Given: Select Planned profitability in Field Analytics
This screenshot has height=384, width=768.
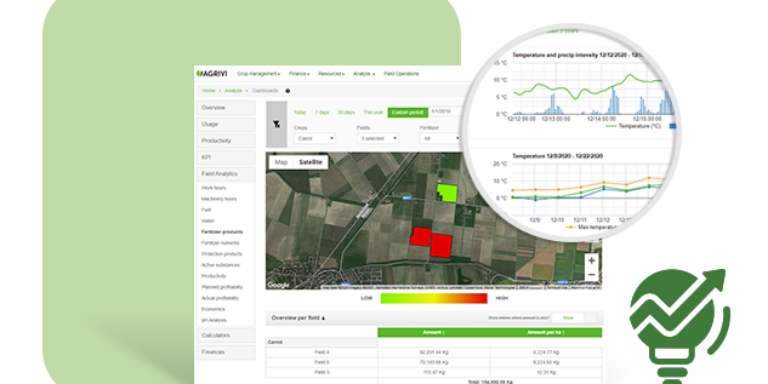Looking at the screenshot, I should click(222, 287).
